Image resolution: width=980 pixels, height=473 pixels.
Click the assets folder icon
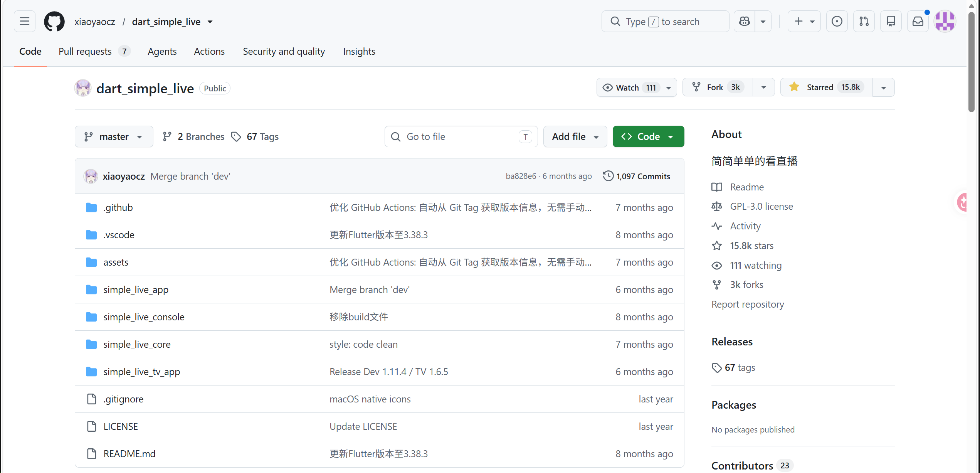click(x=91, y=262)
